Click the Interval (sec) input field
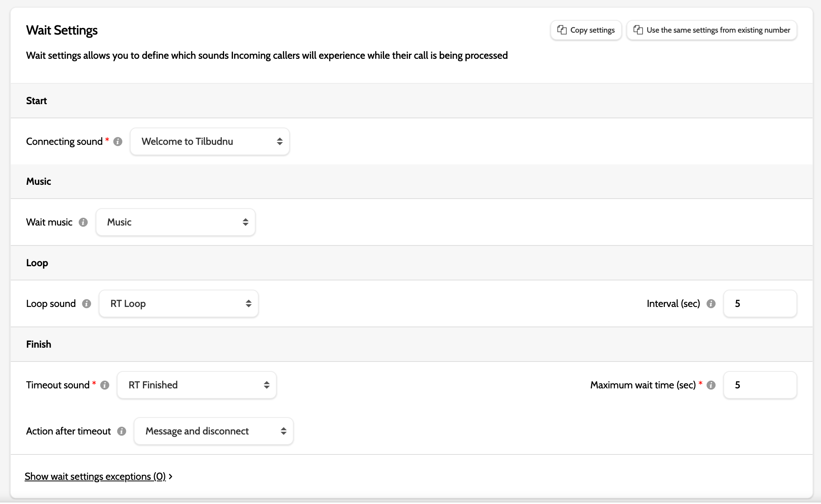 tap(760, 304)
